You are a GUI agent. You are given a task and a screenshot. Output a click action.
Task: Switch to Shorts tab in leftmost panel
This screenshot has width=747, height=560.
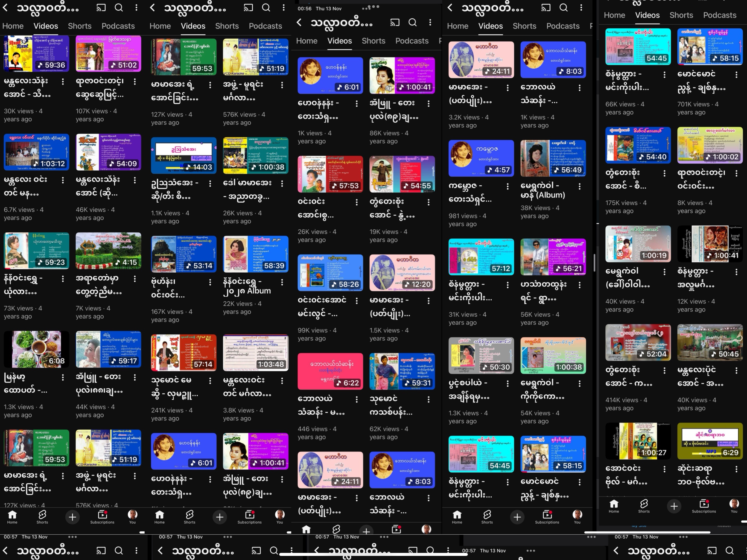80,26
